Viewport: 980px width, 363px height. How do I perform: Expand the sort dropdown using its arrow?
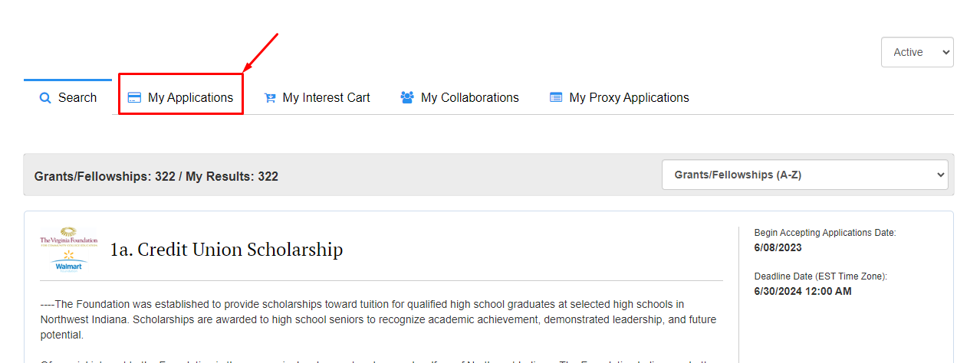(x=941, y=175)
